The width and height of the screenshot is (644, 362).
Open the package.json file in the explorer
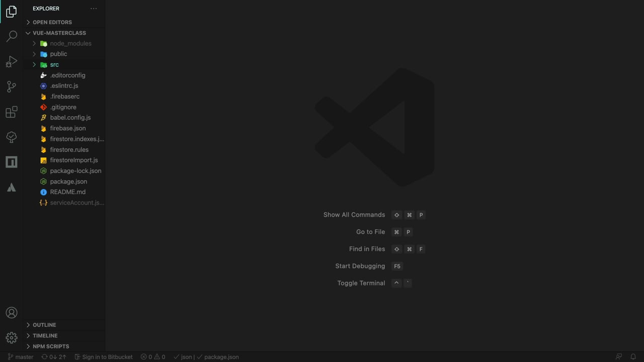(x=64, y=182)
